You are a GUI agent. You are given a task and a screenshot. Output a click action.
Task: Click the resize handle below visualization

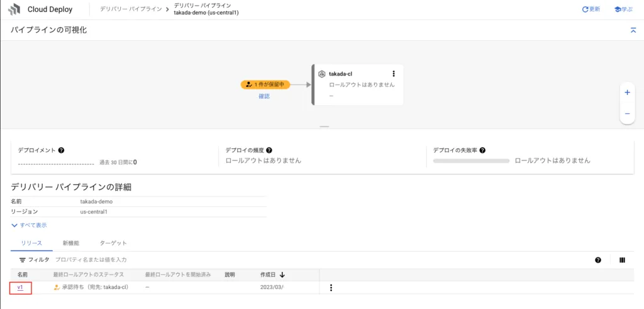(325, 126)
